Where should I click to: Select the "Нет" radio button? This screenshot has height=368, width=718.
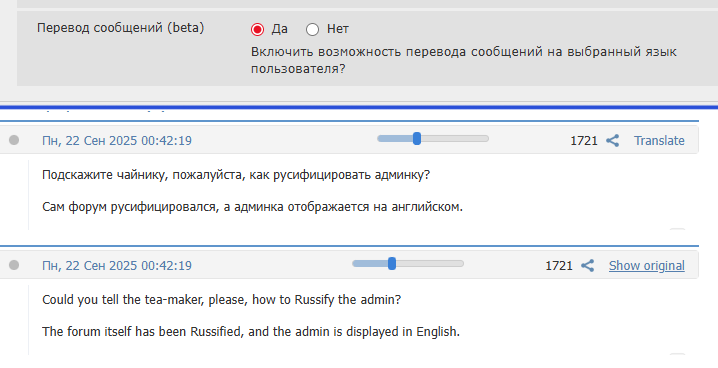click(x=312, y=29)
